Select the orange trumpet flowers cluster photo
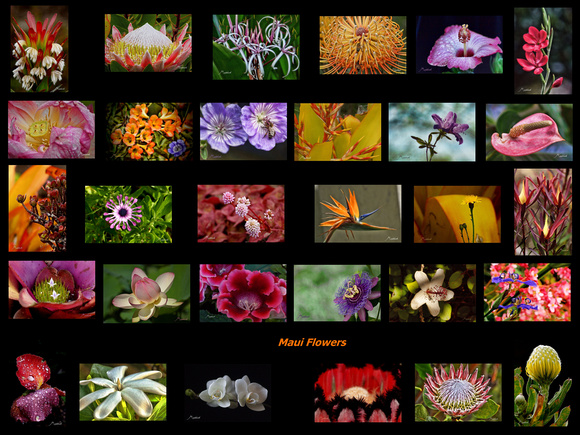 (x=149, y=131)
